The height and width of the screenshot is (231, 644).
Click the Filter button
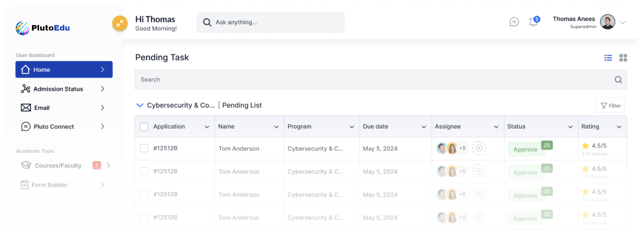[x=610, y=106]
